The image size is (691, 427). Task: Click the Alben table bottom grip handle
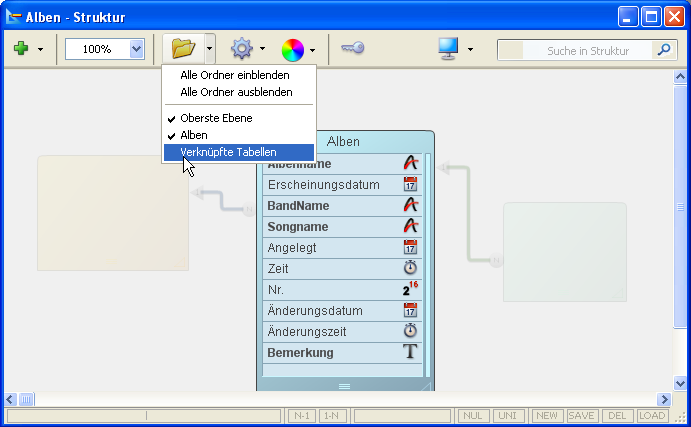pos(345,386)
